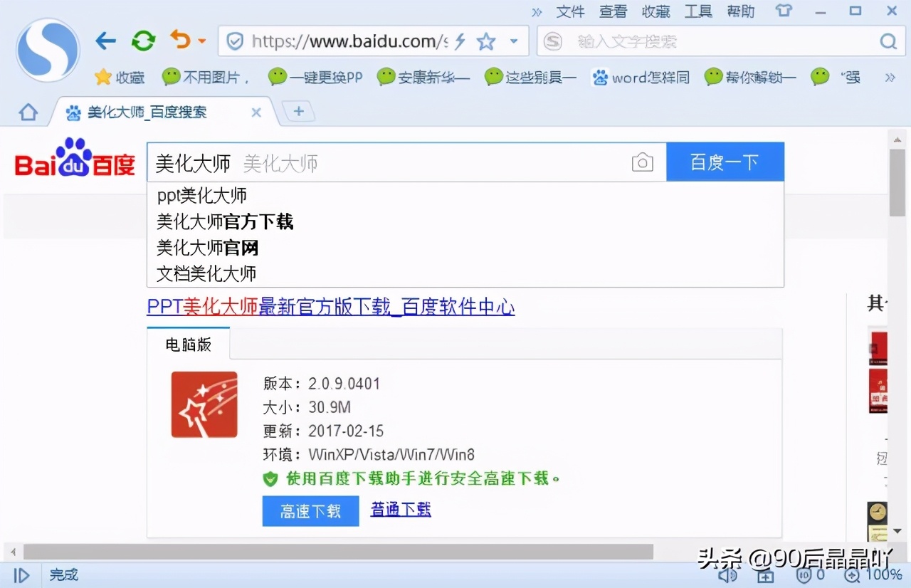Click the Sogou search engine icon
Viewport: 911px width, 588px height.
click(x=553, y=41)
